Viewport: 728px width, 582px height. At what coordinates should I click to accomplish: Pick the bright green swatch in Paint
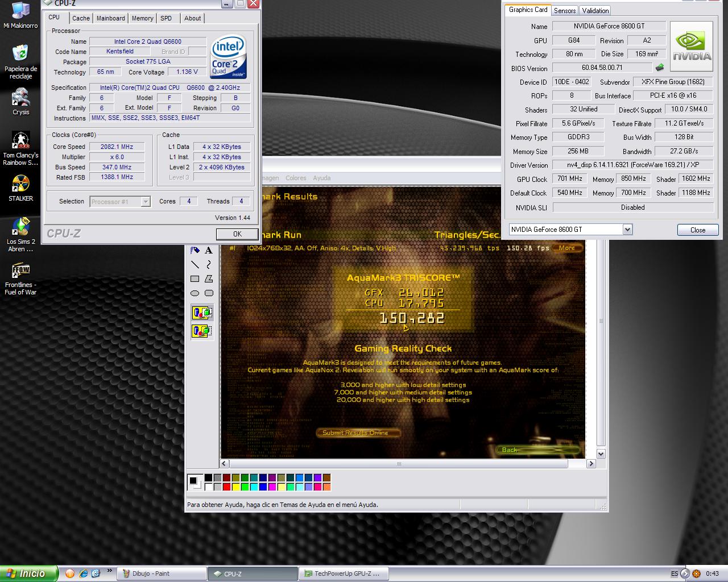(245, 487)
